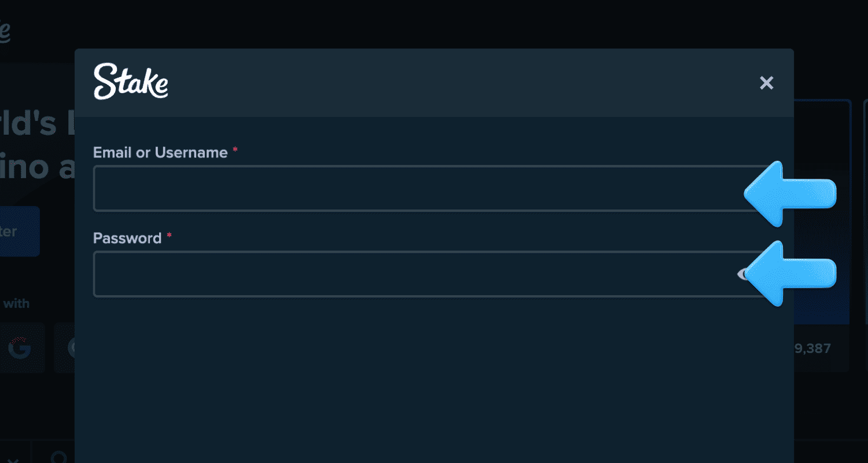
Task: Click the "Password" label text
Action: click(127, 238)
